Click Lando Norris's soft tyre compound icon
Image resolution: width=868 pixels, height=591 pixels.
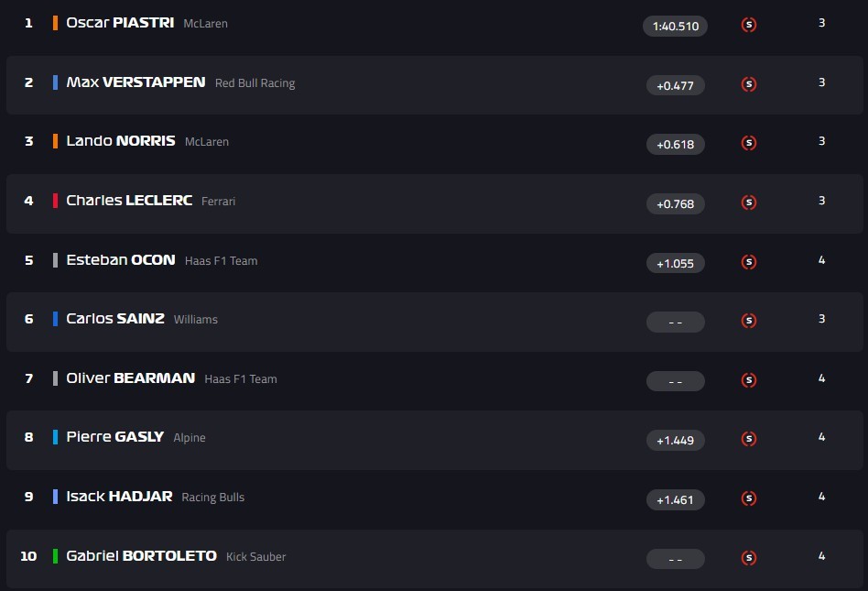tap(749, 143)
